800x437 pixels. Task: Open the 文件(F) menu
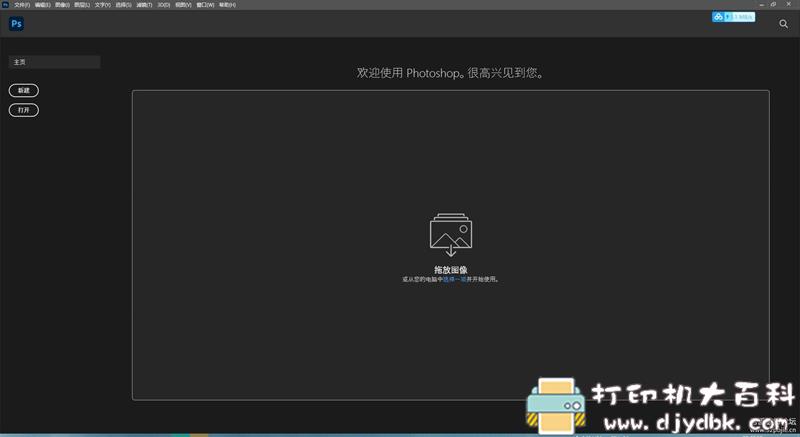pos(22,5)
